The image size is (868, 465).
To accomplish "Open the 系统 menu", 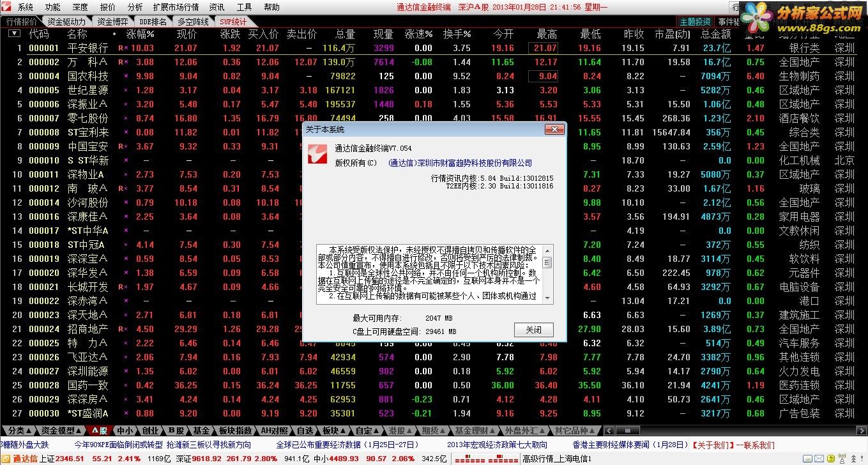I will click(x=26, y=7).
